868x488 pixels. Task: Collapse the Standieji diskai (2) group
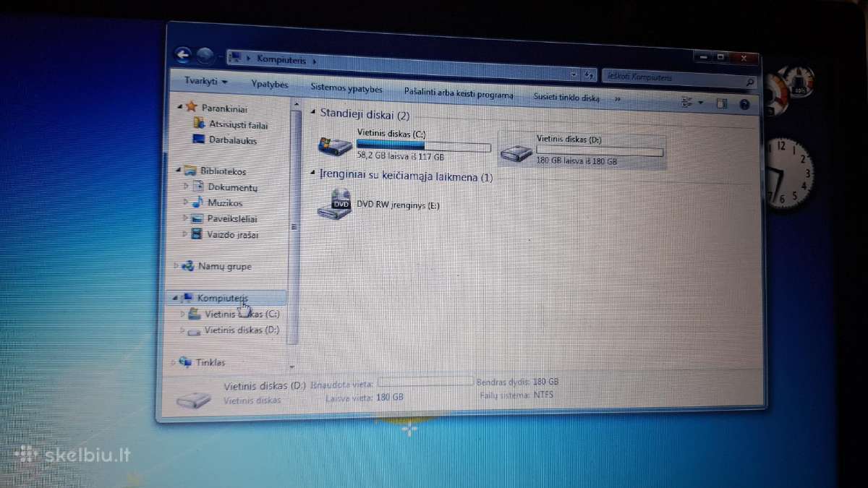(x=312, y=113)
